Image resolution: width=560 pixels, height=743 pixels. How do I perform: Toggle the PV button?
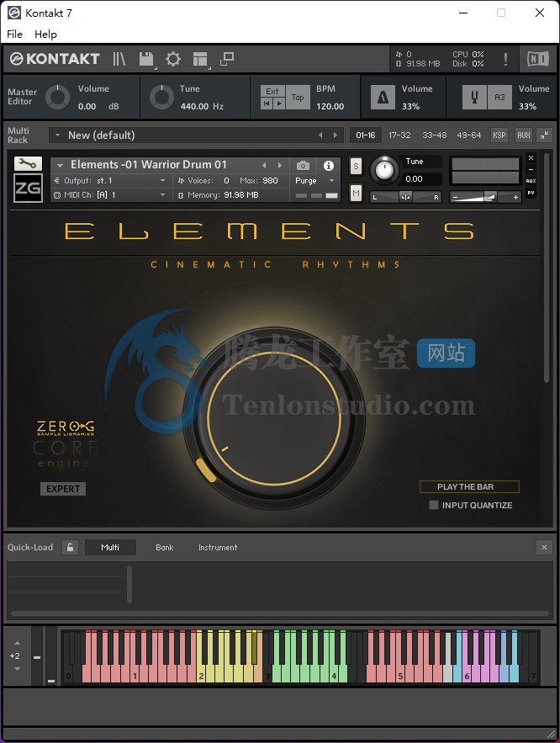pyautogui.click(x=531, y=193)
